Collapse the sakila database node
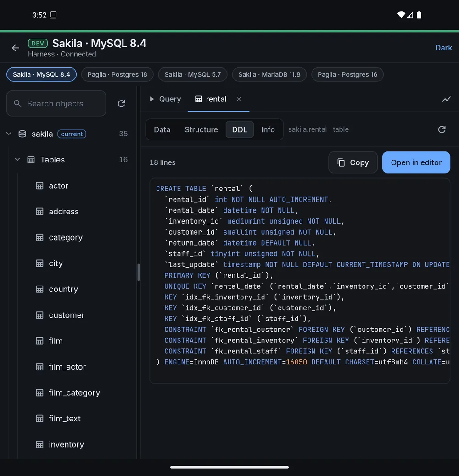459x476 pixels. coord(9,134)
